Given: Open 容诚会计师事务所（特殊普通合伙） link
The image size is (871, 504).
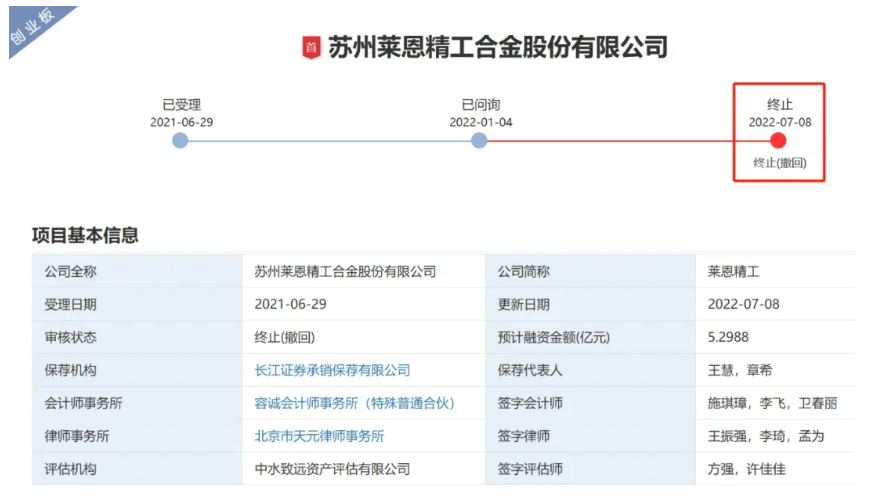Looking at the screenshot, I should 354,403.
